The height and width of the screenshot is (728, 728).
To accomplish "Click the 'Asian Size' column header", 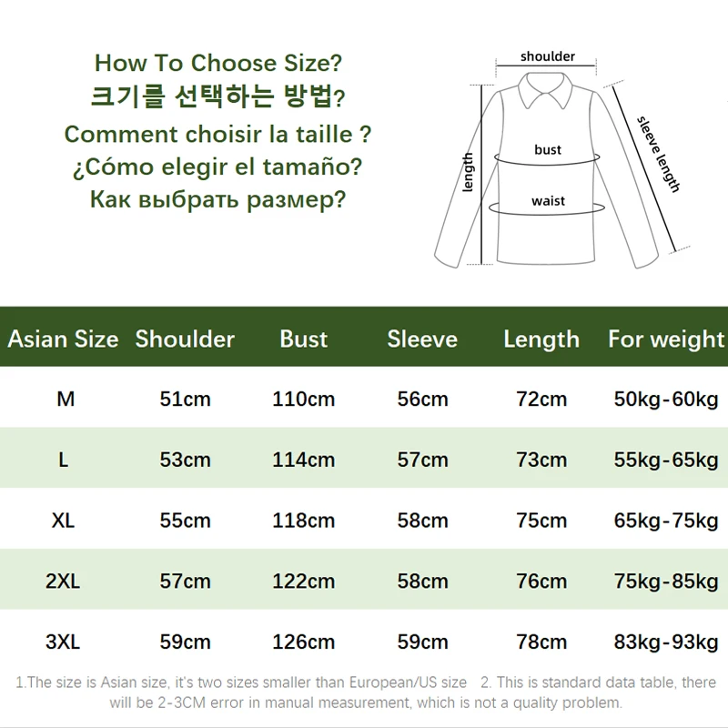I will coord(63,339).
